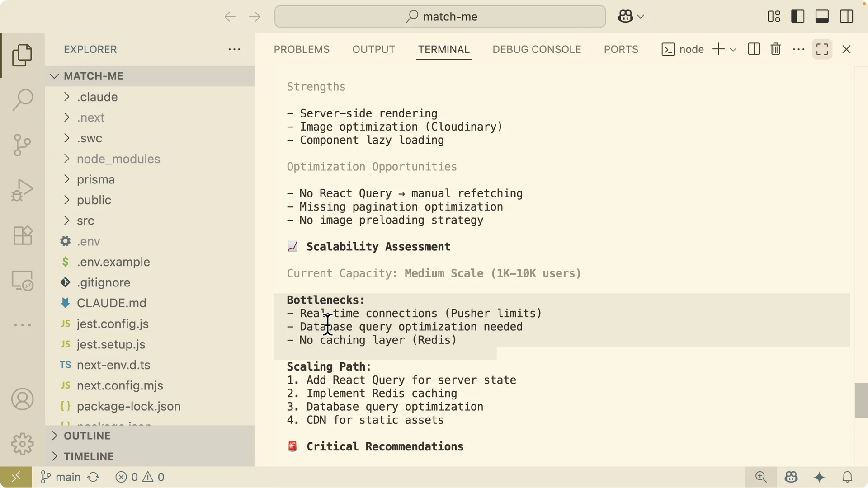Expand the public folder
This screenshot has width=868, height=488.
pos(150,200)
